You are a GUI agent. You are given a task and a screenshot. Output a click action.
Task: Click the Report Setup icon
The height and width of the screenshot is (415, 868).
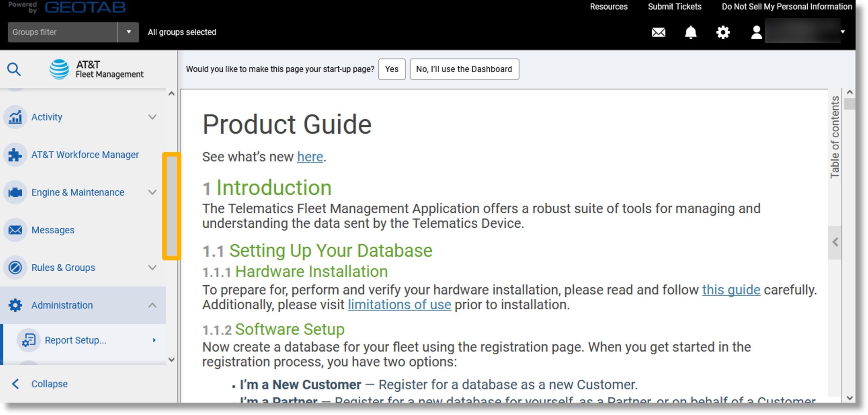pyautogui.click(x=29, y=340)
